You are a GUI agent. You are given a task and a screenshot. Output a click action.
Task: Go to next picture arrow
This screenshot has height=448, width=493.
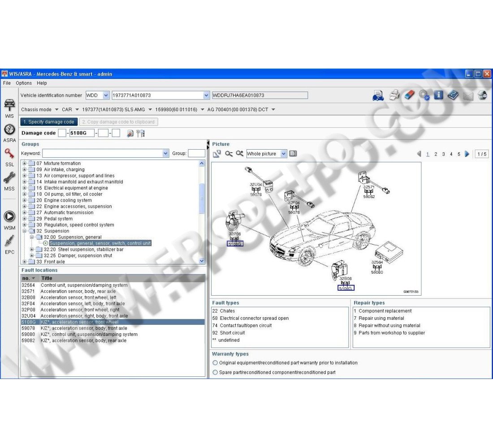(467, 154)
